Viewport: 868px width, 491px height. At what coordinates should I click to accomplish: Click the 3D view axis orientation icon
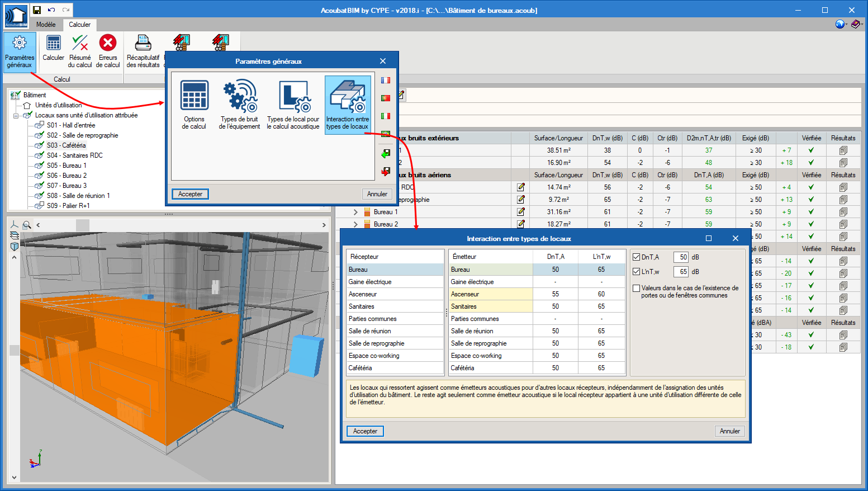click(x=15, y=225)
